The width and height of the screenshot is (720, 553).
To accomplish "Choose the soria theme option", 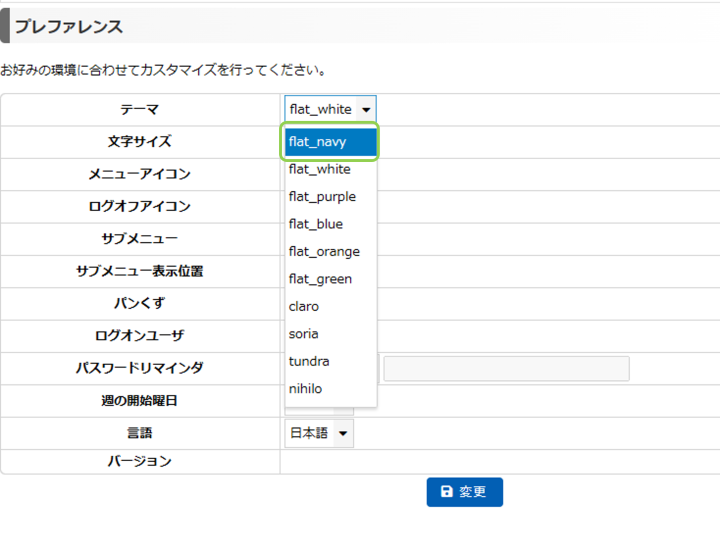I will tap(330, 334).
